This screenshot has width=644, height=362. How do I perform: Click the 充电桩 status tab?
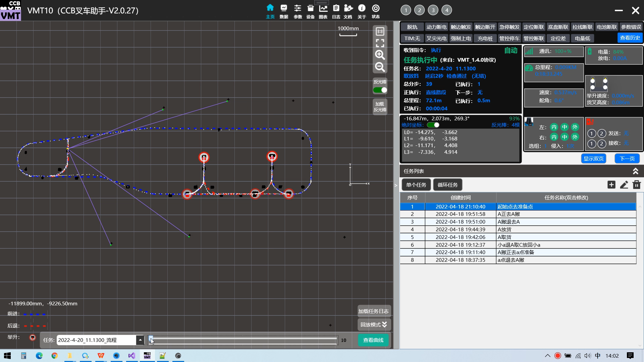click(x=485, y=38)
